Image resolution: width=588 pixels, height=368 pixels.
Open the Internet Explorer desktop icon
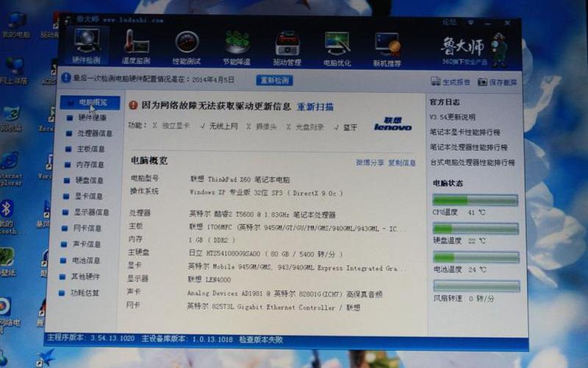11,169
